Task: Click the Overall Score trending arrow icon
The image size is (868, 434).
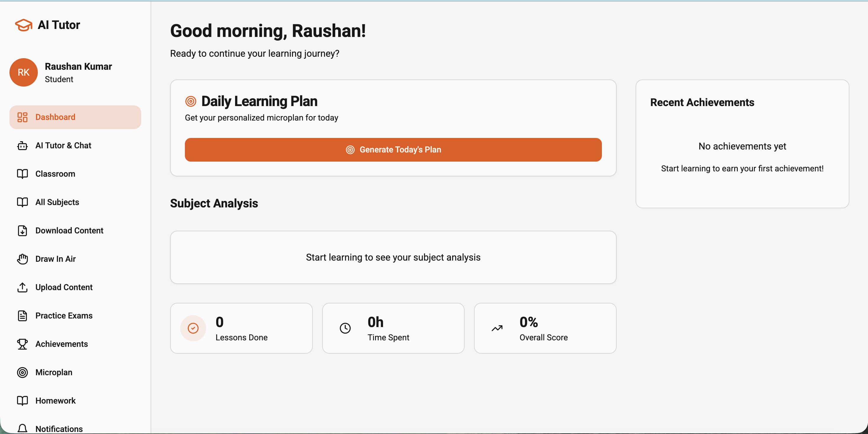Action: click(497, 328)
